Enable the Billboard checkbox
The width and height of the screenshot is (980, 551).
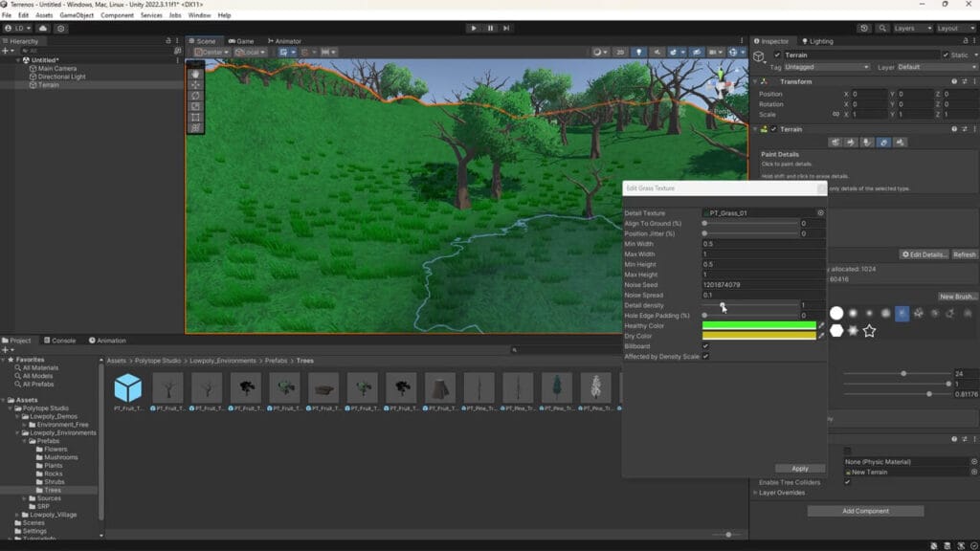705,346
